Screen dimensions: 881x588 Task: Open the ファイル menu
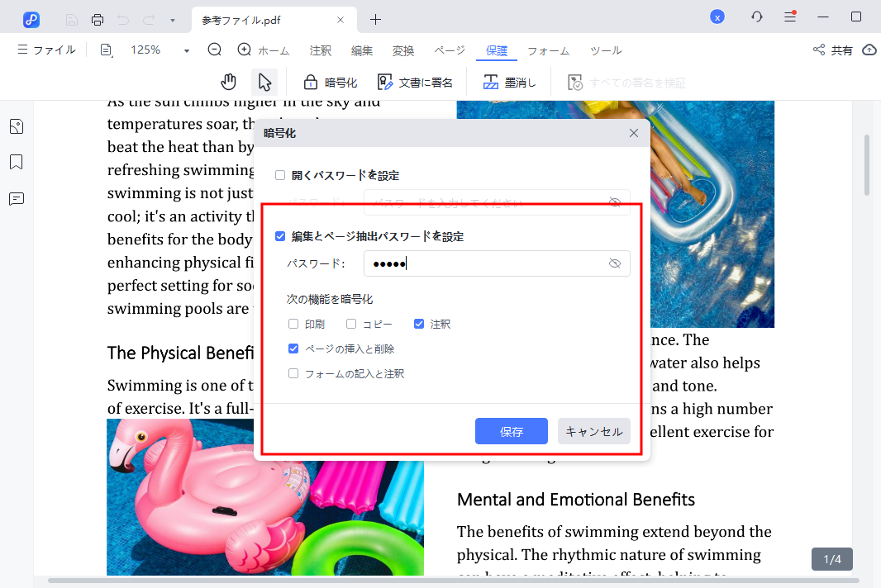click(46, 50)
